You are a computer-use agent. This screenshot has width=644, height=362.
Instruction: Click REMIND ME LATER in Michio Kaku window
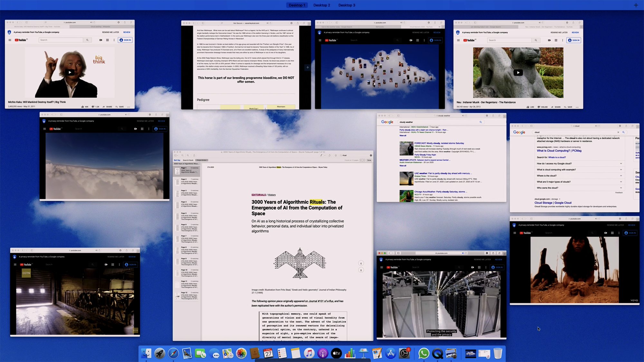[x=110, y=32]
